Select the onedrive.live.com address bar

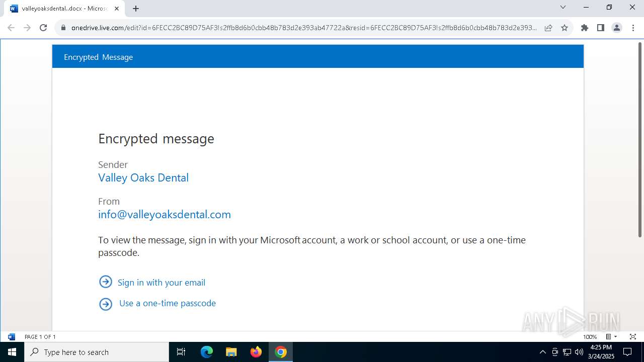tap(304, 28)
